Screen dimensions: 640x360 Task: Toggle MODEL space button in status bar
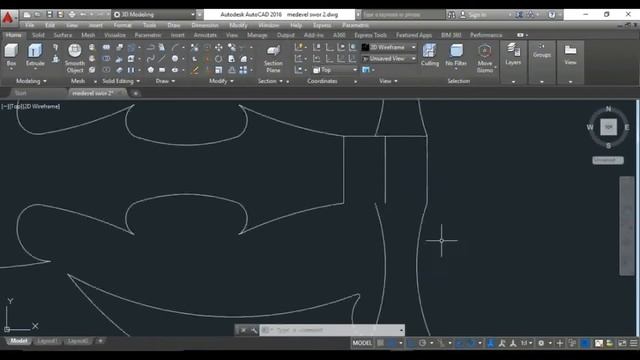pos(362,343)
